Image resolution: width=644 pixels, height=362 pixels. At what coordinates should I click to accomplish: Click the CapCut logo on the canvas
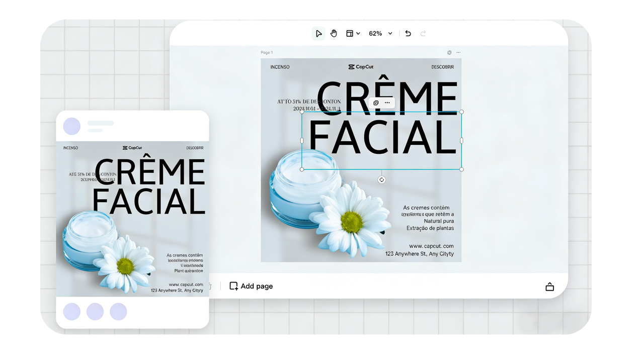(361, 67)
